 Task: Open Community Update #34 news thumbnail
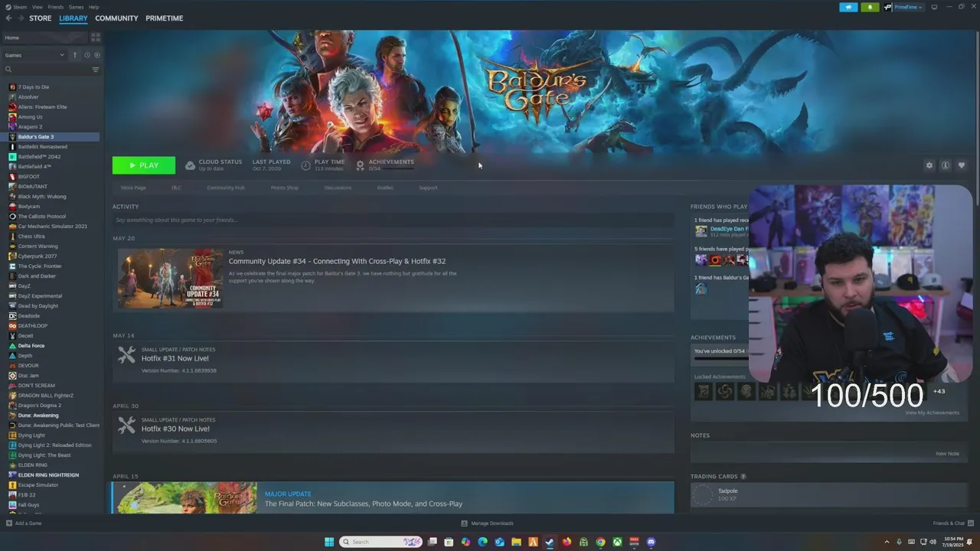pyautogui.click(x=171, y=279)
